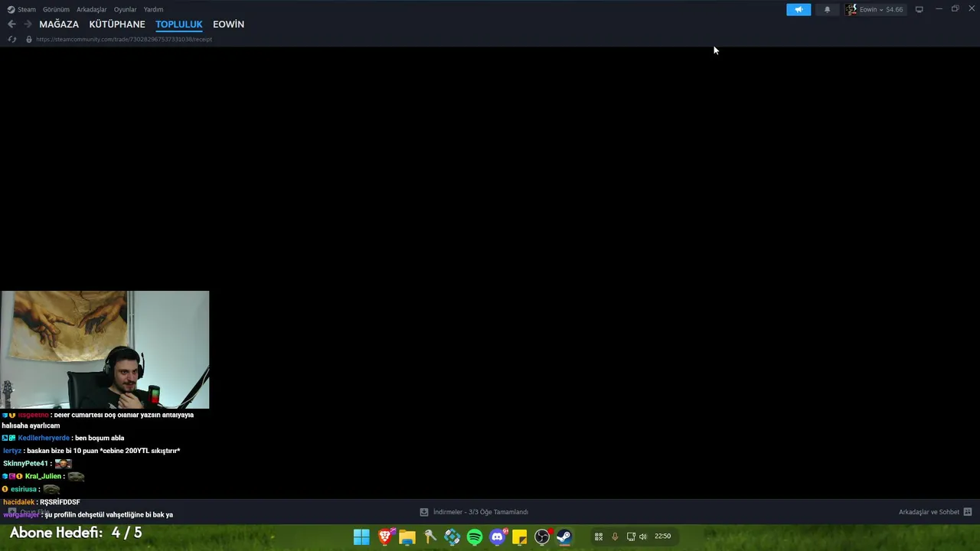Open the EOWİN profile tab
This screenshot has width=980, height=551.
coord(228,24)
